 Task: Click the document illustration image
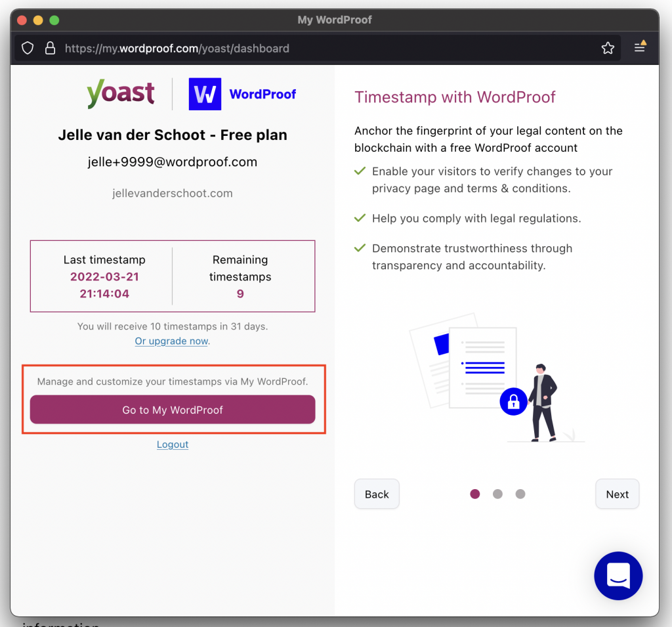[x=497, y=378]
